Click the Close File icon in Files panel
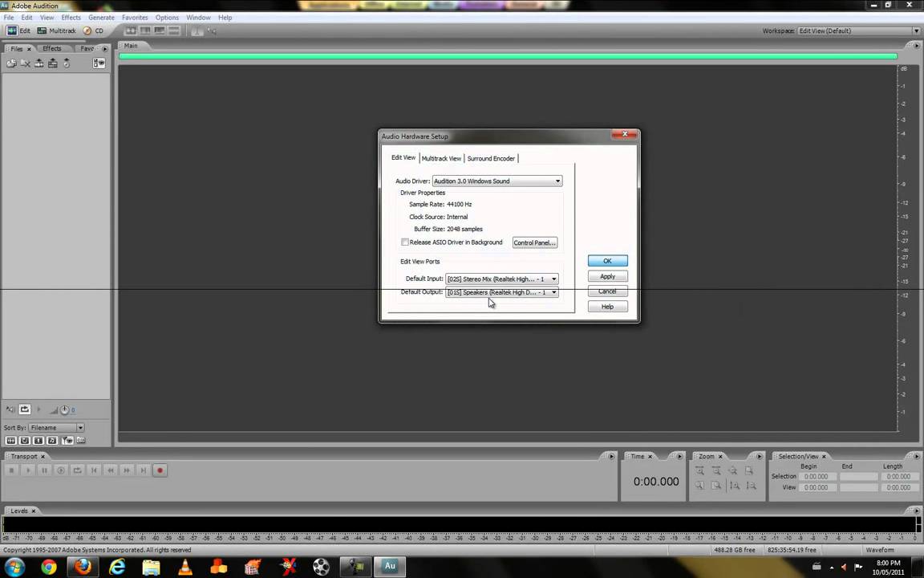 pos(26,63)
